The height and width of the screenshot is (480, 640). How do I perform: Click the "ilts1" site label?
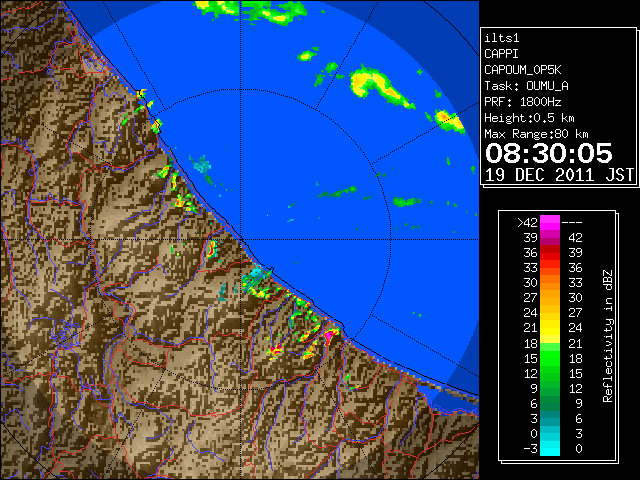pos(502,38)
